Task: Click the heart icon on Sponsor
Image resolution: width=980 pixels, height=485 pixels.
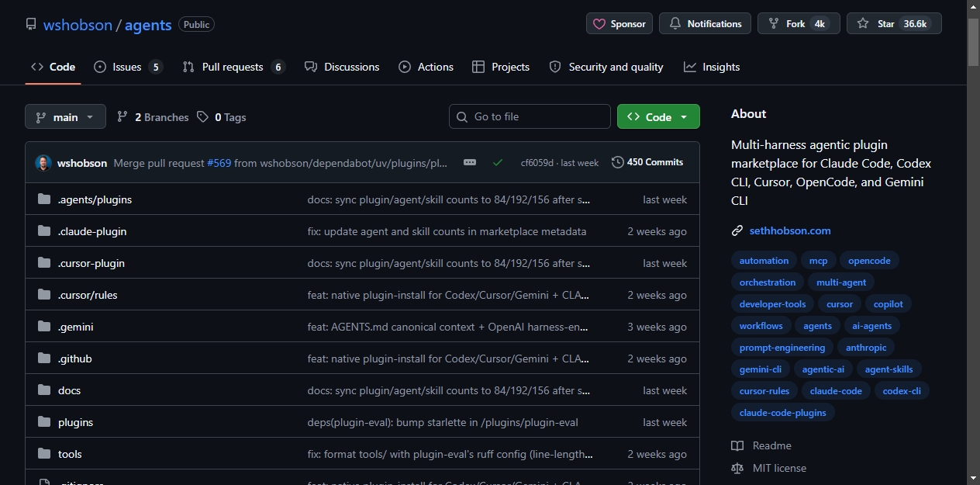Action: pyautogui.click(x=599, y=24)
